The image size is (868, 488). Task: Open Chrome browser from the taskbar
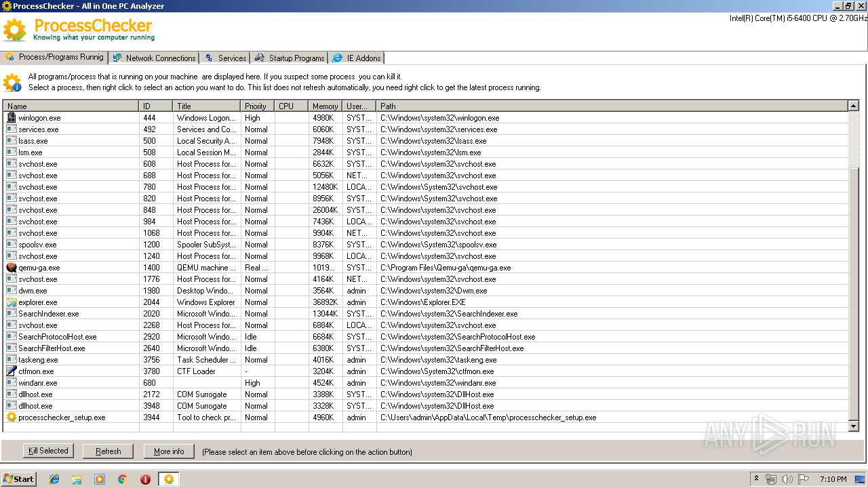coord(122,479)
